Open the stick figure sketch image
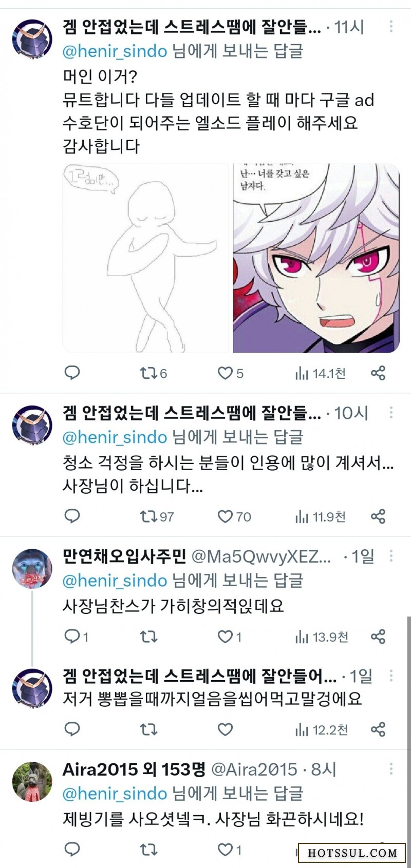 (x=145, y=258)
